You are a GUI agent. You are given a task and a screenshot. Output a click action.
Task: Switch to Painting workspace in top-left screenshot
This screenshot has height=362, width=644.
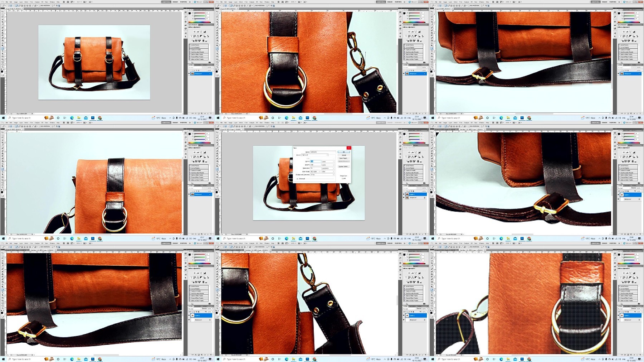coord(184,2)
